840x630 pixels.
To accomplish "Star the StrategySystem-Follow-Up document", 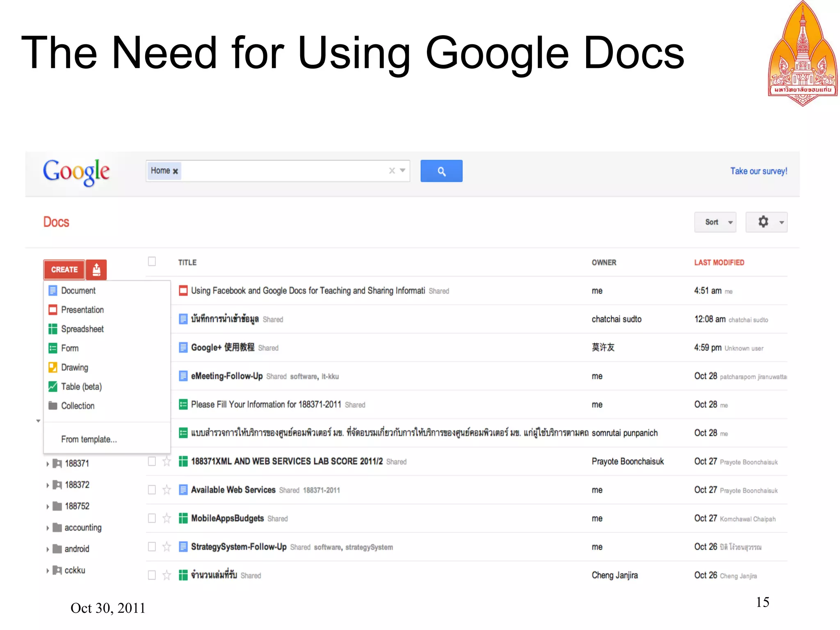I will point(167,547).
